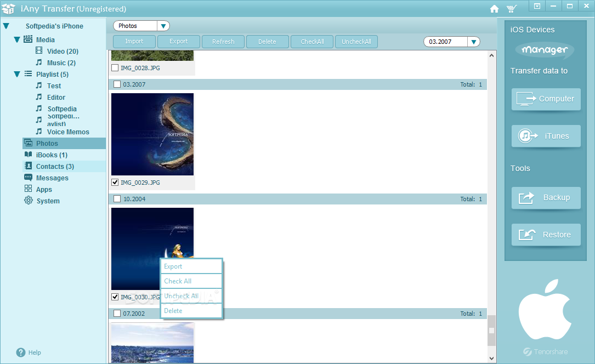
Task: Open the Help link
Action: point(34,352)
